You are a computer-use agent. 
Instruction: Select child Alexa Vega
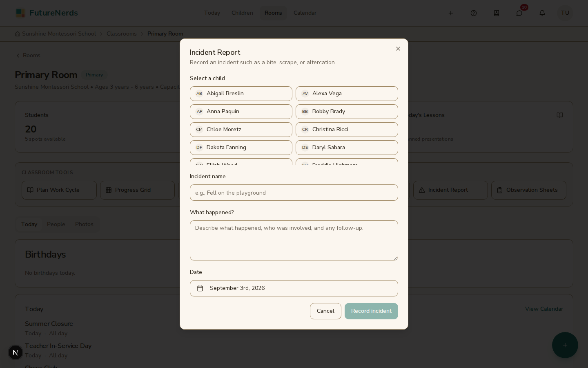(x=347, y=94)
